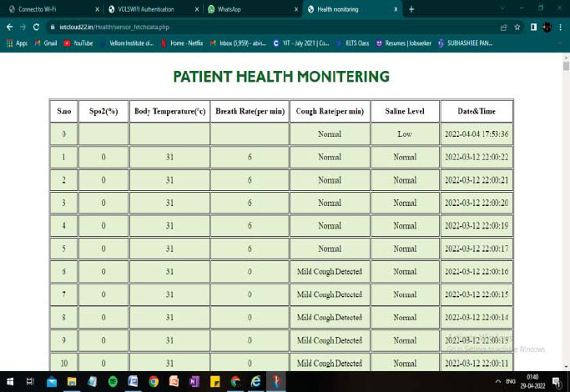Click the address bar URL field
Image resolution: width=570 pixels, height=392 pixels.
250,27
